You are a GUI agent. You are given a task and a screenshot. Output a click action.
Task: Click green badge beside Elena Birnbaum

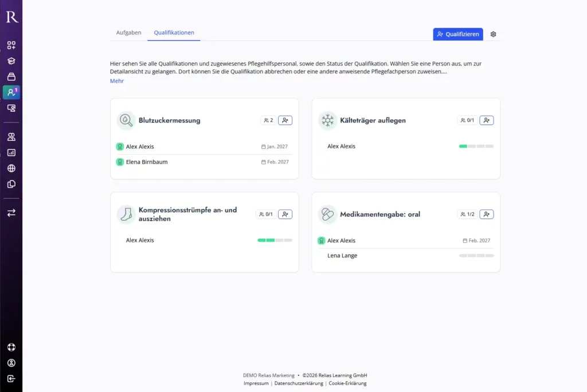coord(120,162)
